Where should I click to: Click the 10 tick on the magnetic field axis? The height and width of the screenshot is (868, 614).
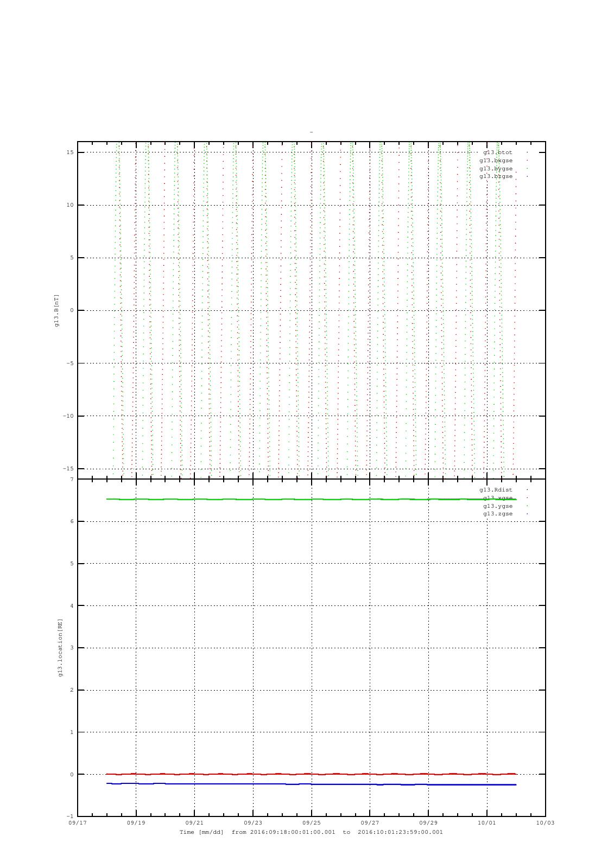coord(70,205)
